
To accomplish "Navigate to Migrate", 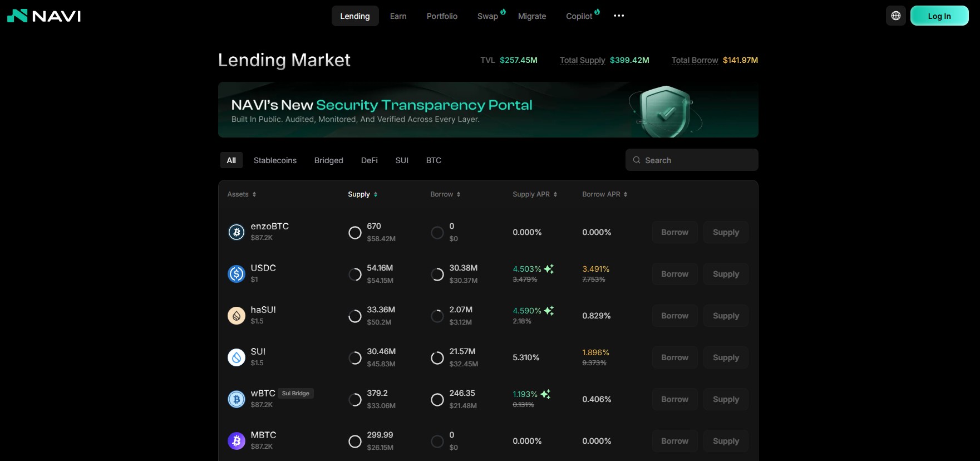I will (532, 16).
